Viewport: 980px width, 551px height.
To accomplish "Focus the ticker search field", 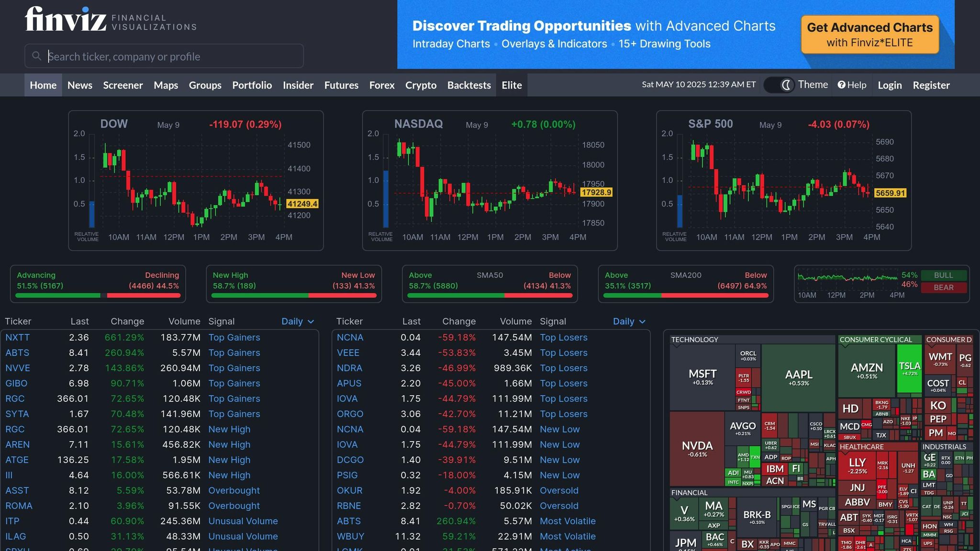I will [164, 56].
